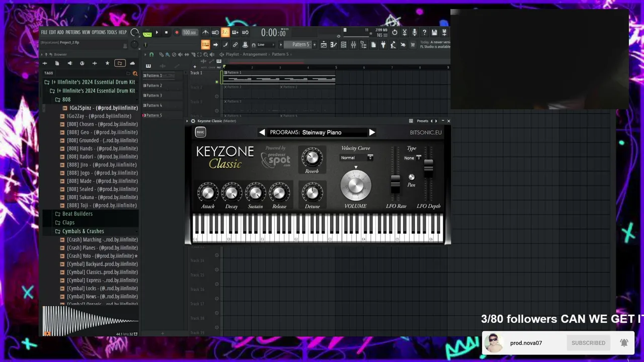
Task: Click the Stop transport button
Action: click(x=166, y=33)
